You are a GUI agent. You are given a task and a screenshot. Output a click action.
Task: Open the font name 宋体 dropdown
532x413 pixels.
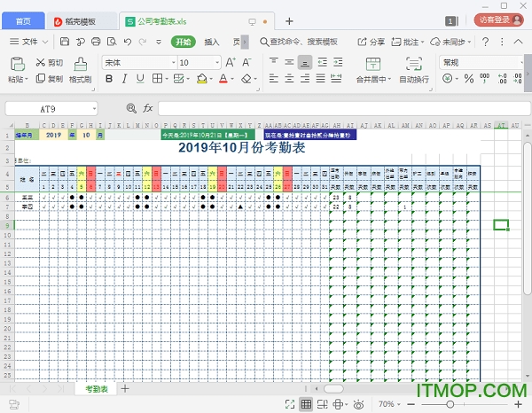[174, 62]
